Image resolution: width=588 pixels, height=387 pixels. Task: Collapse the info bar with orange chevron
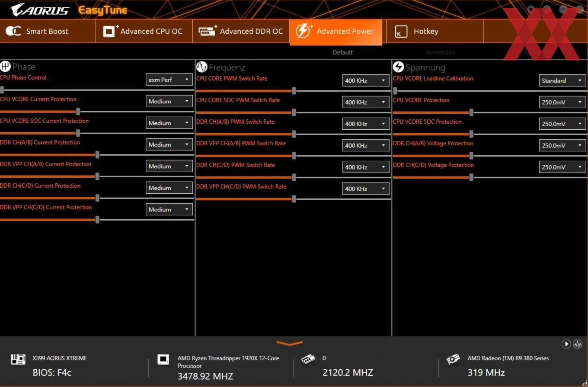tap(289, 343)
